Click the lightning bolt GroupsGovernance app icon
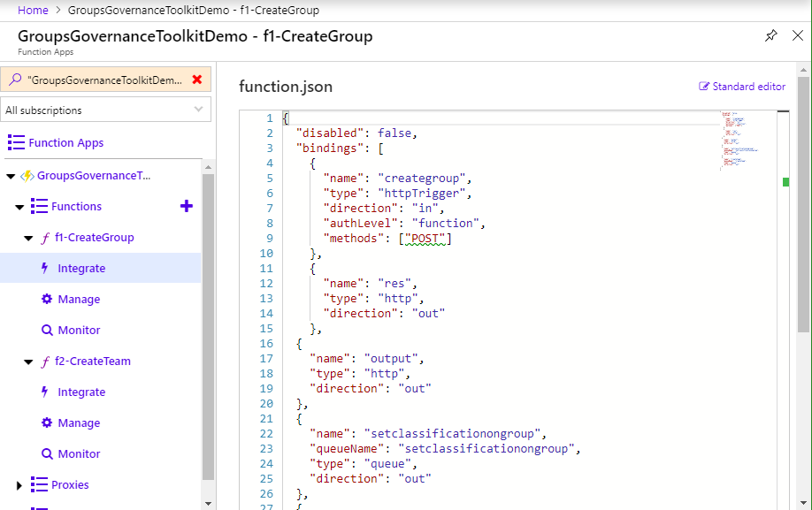812x510 pixels. (x=27, y=175)
